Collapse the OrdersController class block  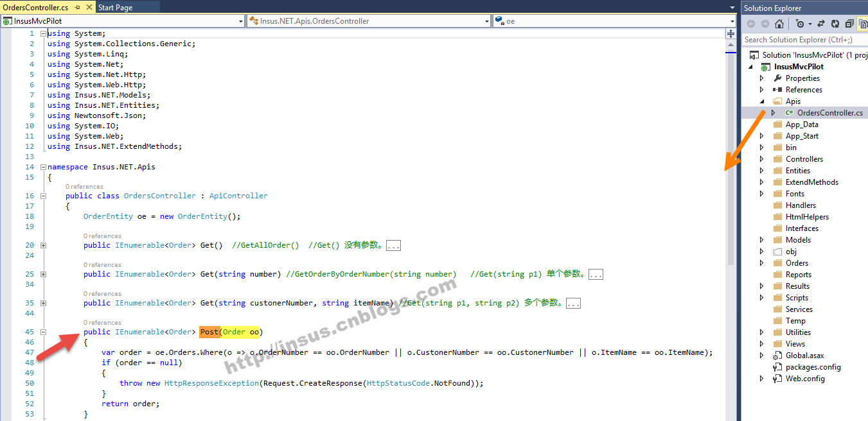pos(43,196)
